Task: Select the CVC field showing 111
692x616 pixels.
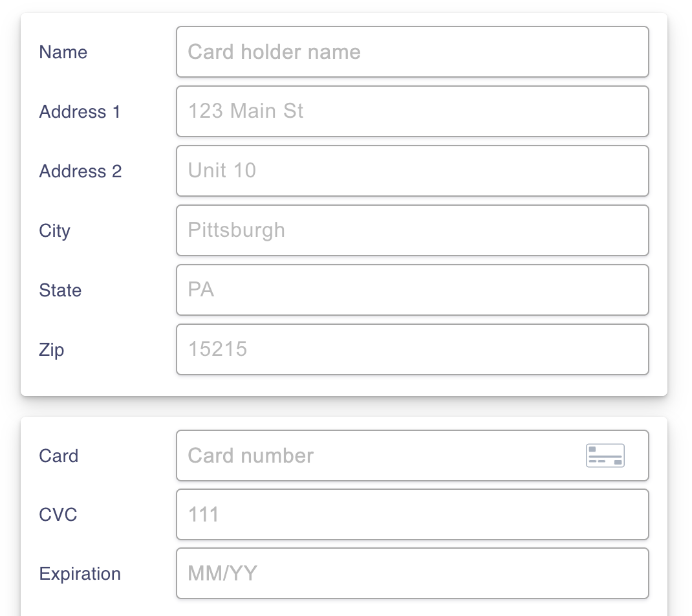Action: pyautogui.click(x=413, y=514)
